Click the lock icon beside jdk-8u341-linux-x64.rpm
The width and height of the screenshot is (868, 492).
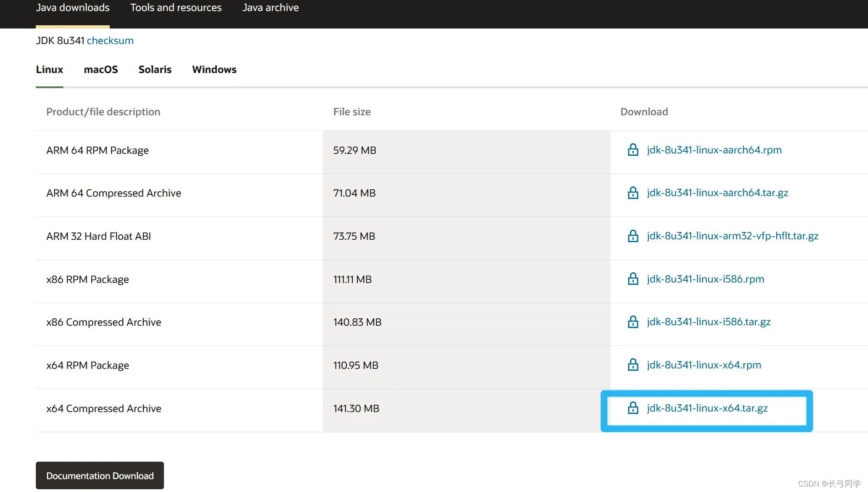tap(633, 365)
